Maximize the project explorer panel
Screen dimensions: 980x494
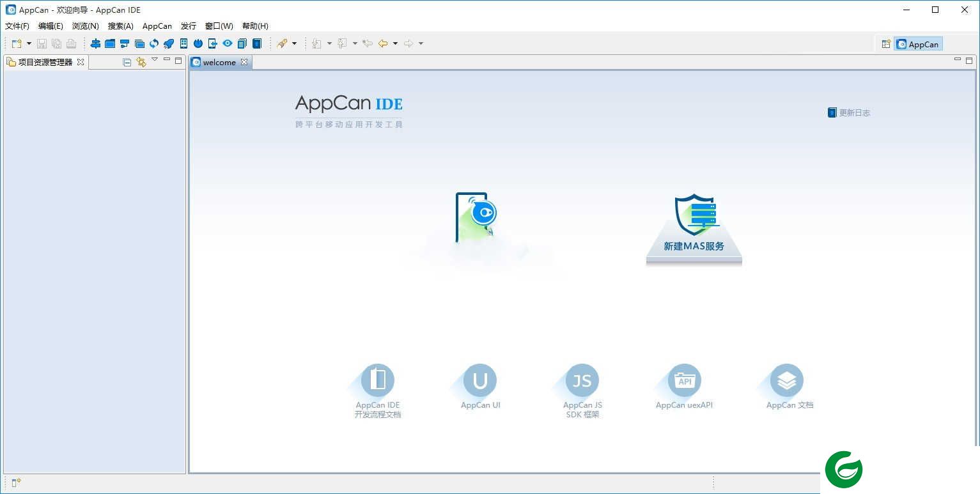pos(178,61)
